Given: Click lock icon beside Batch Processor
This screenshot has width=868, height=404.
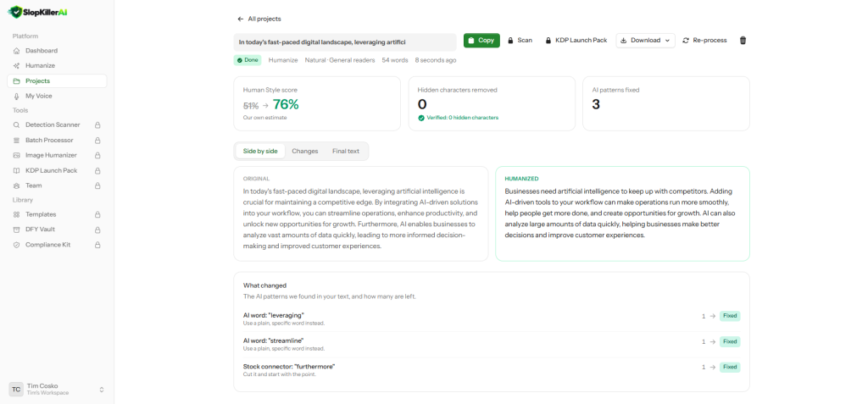Looking at the screenshot, I should pyautogui.click(x=97, y=140).
